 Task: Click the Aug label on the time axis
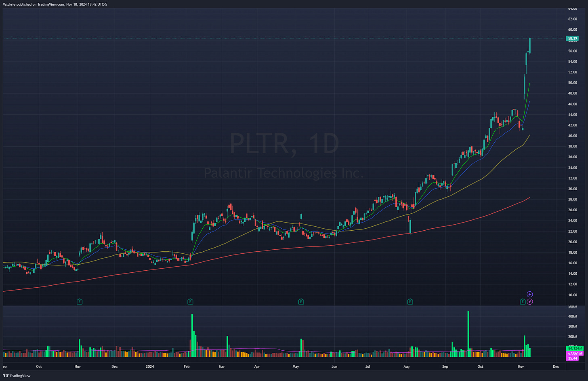(406, 367)
